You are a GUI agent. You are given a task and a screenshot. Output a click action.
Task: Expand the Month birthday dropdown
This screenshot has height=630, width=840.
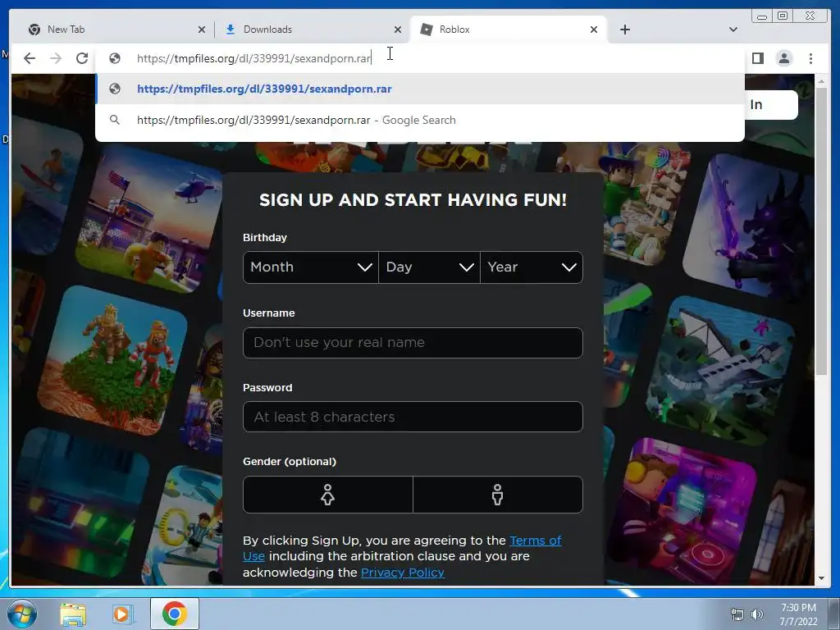point(311,267)
